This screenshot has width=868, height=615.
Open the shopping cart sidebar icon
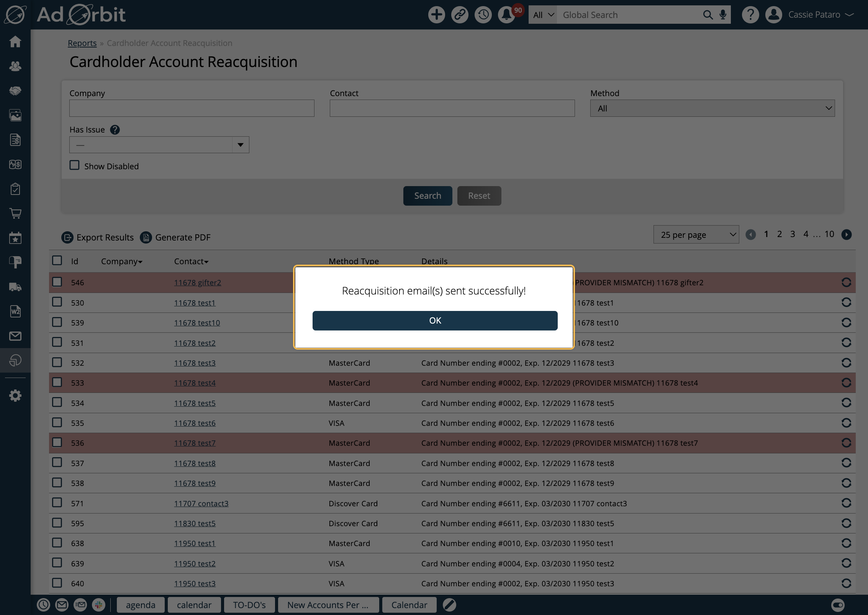coord(15,213)
